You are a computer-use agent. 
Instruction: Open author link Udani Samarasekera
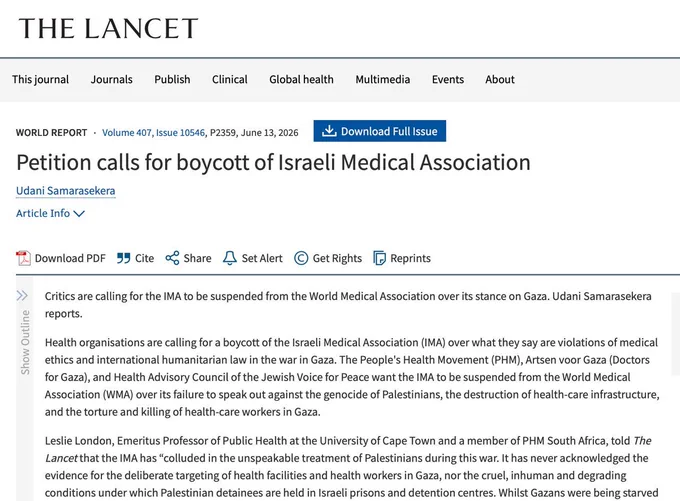pos(65,191)
